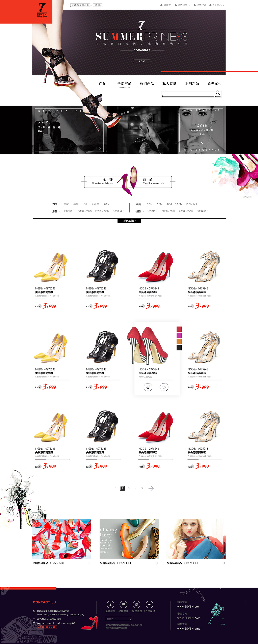Select the 5 CM heel height filter
The width and height of the screenshot is (258, 644).
[160, 204]
